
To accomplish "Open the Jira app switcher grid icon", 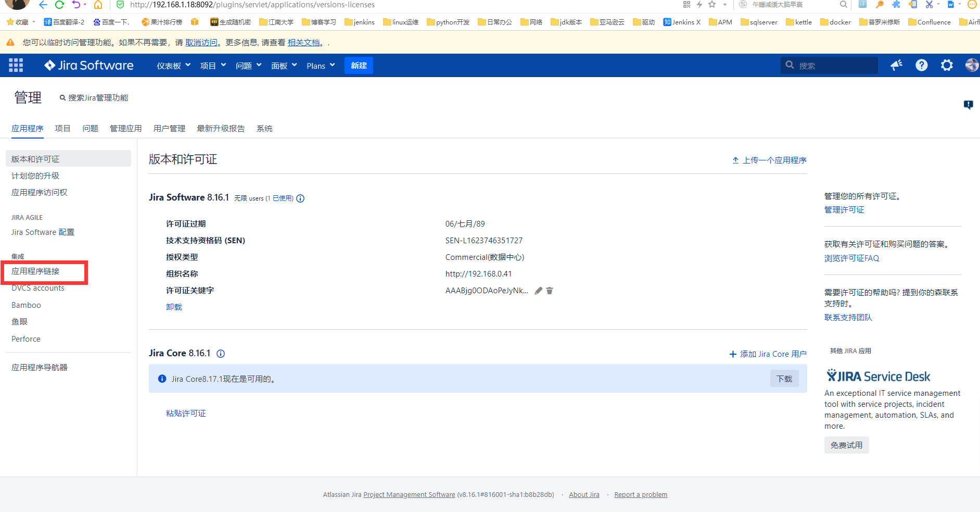I will [x=16, y=65].
